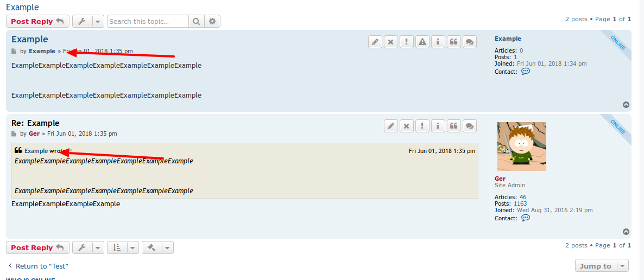
Task: Follow Return to "Test" link
Action: point(38,266)
